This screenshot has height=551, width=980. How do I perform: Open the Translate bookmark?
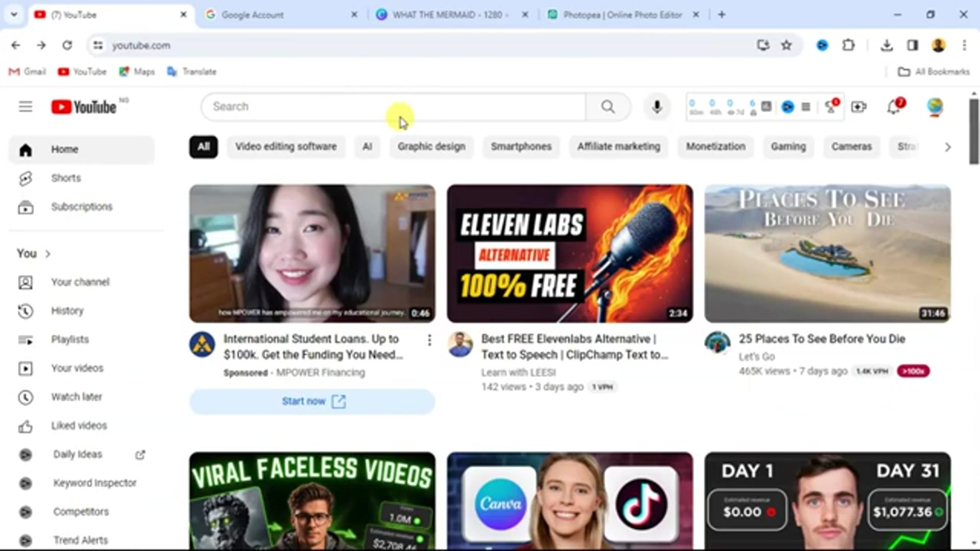[x=192, y=72]
